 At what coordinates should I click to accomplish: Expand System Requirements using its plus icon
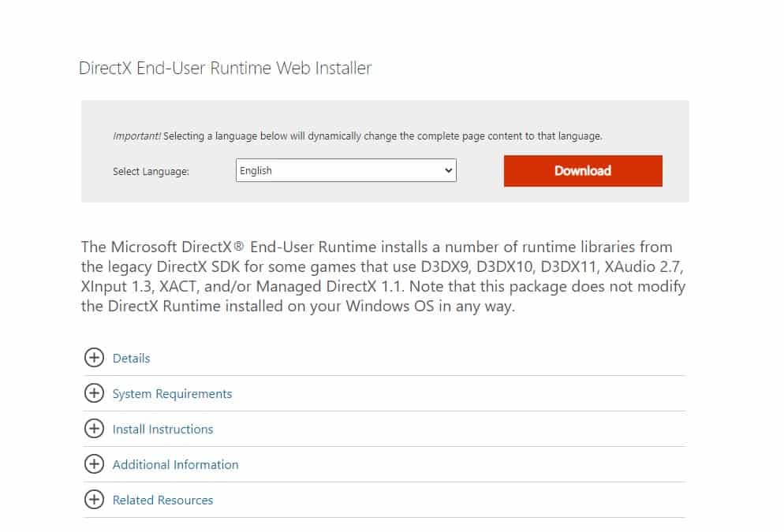click(x=94, y=393)
